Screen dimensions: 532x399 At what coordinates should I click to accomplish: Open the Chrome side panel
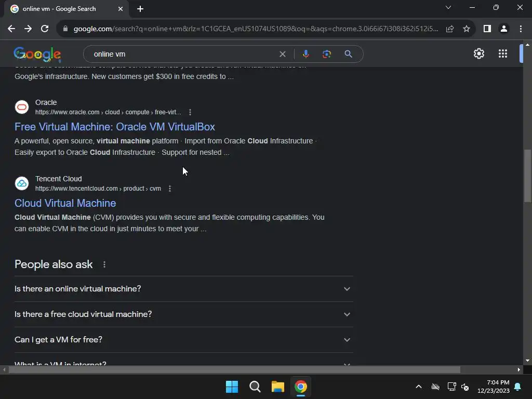click(487, 29)
